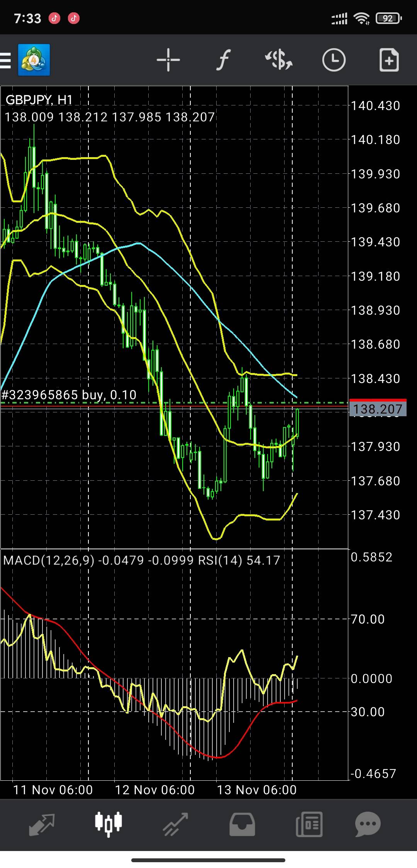Screen dimensions: 417x868
Task: Tap the 7:33 status bar clock
Action: (27, 18)
